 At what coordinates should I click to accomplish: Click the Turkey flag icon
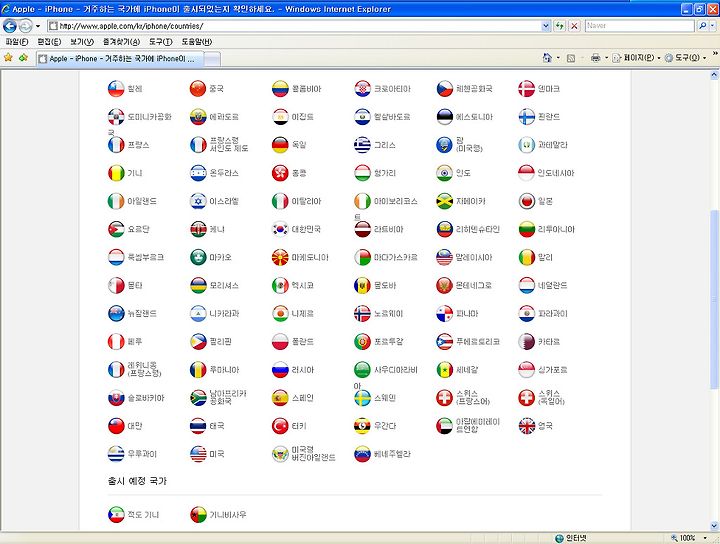pos(280,426)
